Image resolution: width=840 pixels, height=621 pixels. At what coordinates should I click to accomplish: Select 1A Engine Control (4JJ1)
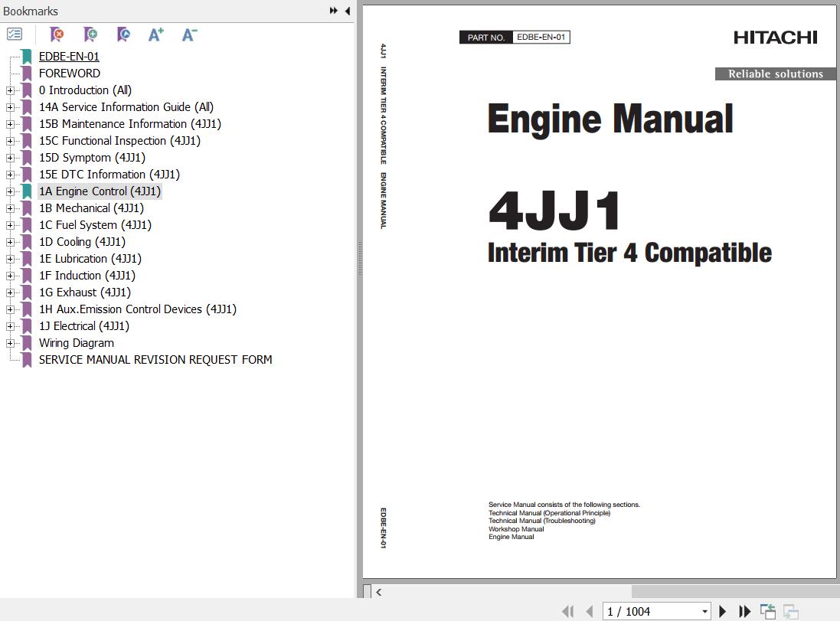coord(100,191)
